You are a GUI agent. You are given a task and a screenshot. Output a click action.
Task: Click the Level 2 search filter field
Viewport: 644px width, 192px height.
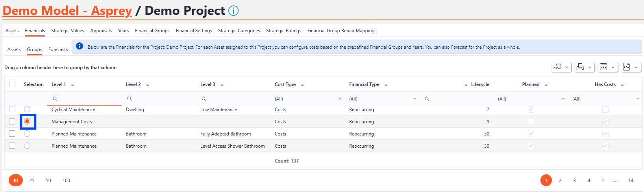coord(163,99)
